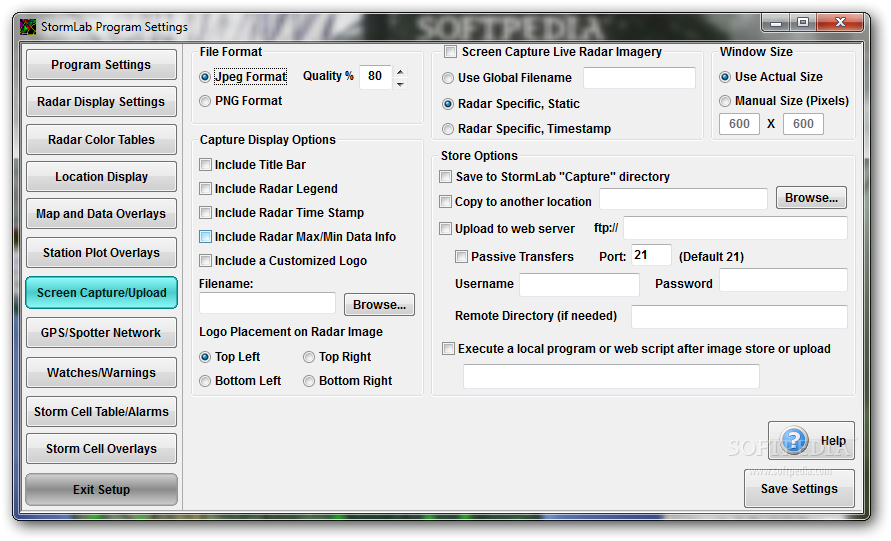
Task: Click the local program path field
Action: (x=611, y=376)
